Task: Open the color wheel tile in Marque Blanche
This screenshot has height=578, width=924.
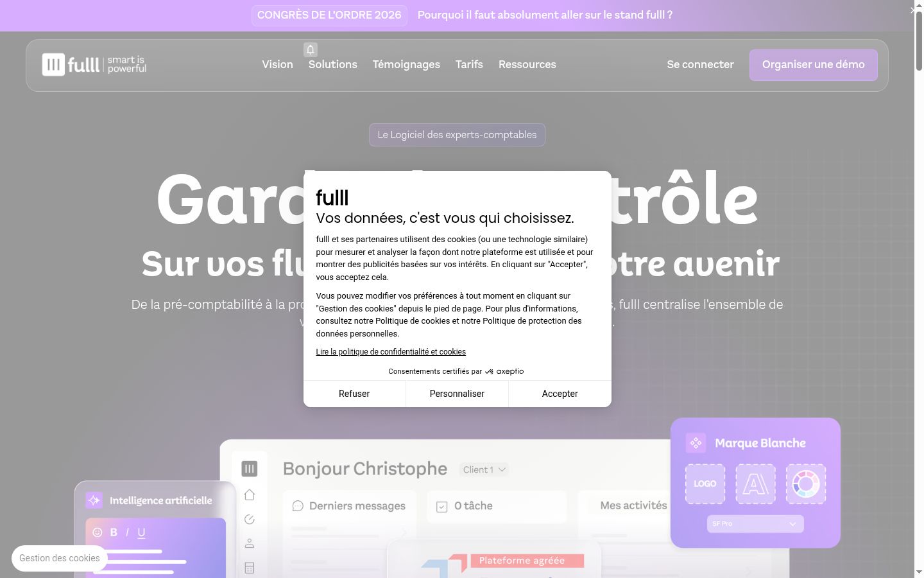Action: pyautogui.click(x=806, y=484)
